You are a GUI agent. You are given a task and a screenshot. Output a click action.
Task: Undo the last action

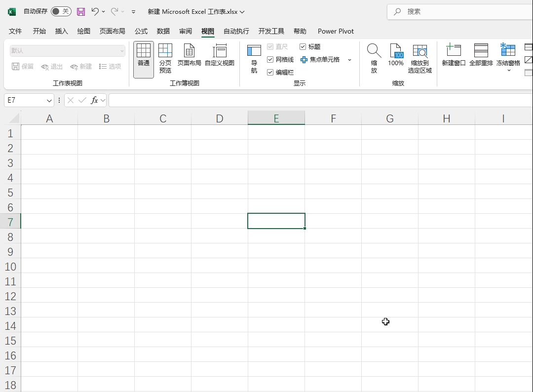tap(95, 11)
